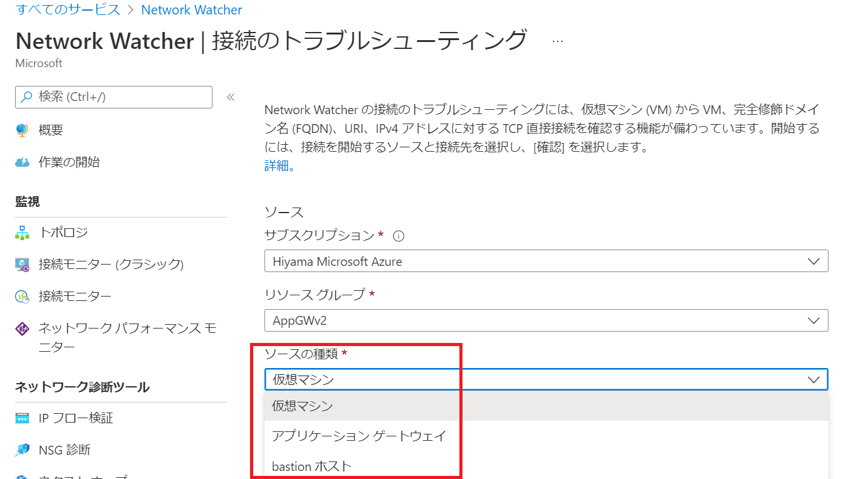This screenshot has height=479, width=868.
Task: Open the Hiyama Microsoft Azure subscription dropdown
Action: click(546, 261)
